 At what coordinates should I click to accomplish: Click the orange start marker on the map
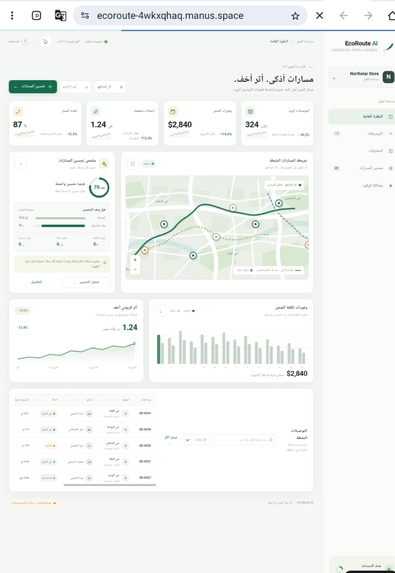tap(145, 250)
